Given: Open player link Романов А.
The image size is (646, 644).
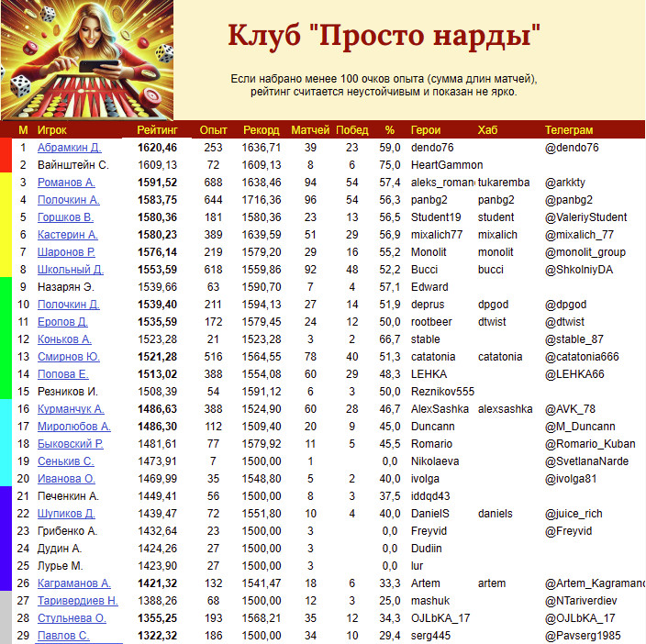Looking at the screenshot, I should pos(66,183).
